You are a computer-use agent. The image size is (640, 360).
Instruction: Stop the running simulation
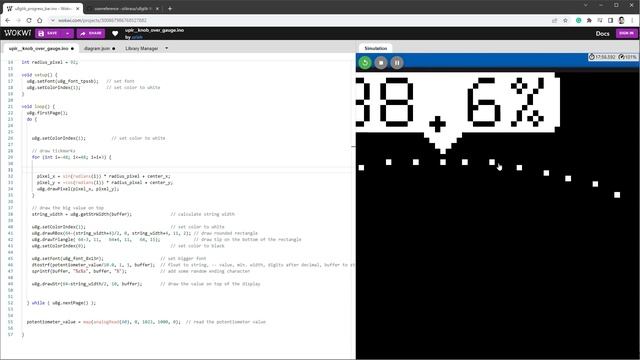[381, 62]
